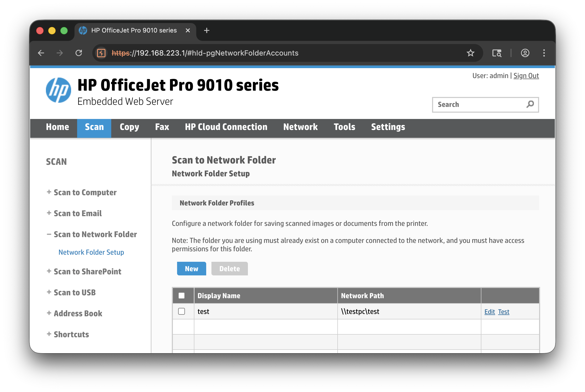Screen dimensions: 585x392
Task: Click the browser forward arrow
Action: (x=60, y=53)
